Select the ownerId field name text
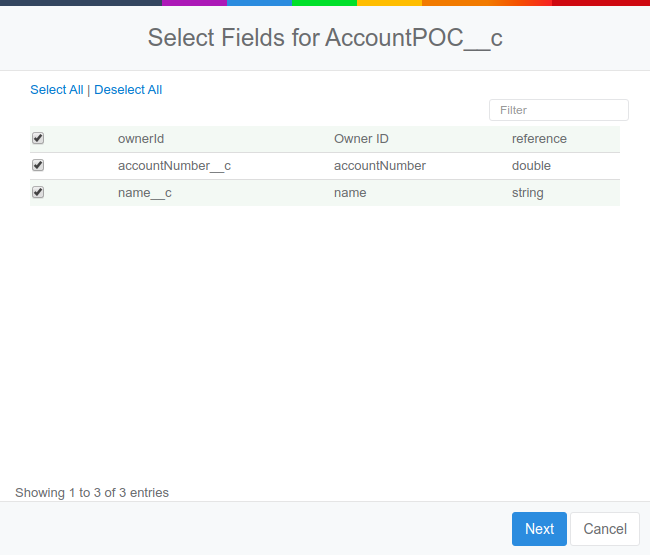The height and width of the screenshot is (555, 650). [141, 138]
